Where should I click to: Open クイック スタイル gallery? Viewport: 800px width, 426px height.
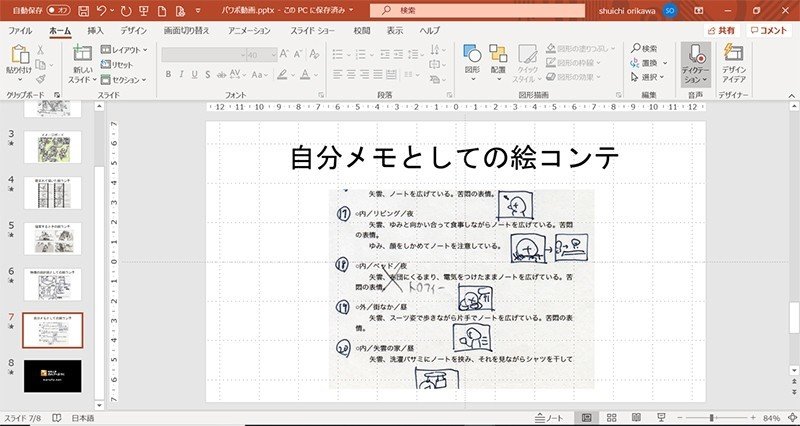[528, 63]
